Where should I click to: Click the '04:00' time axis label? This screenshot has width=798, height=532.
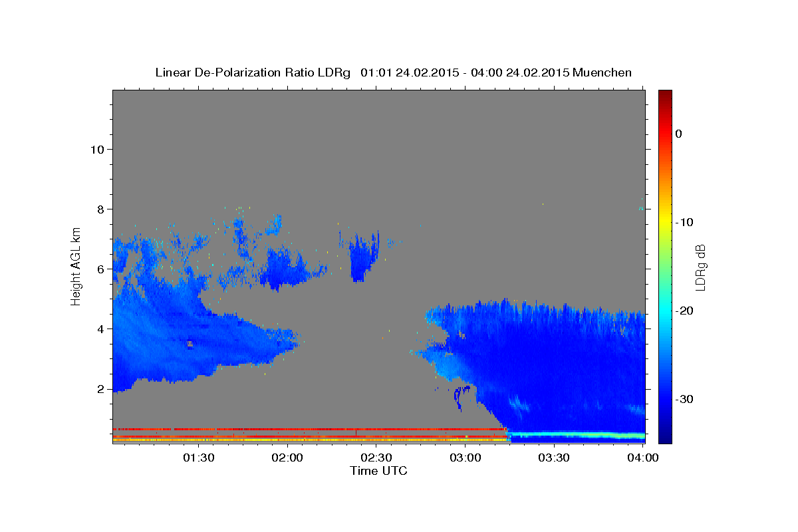click(642, 458)
